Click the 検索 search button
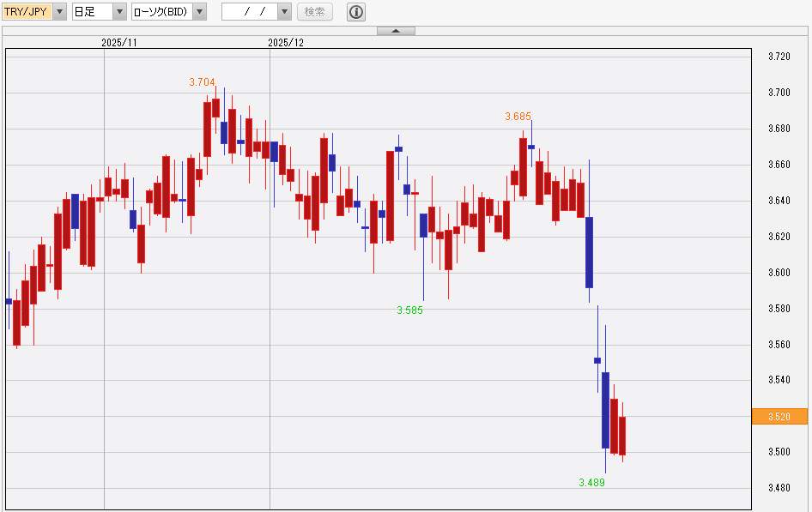812x512 pixels. pos(315,11)
